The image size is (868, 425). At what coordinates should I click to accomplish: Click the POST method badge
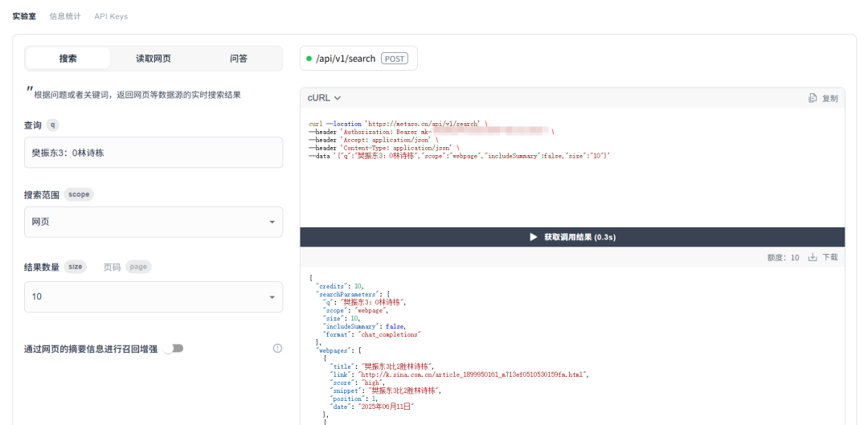point(395,58)
